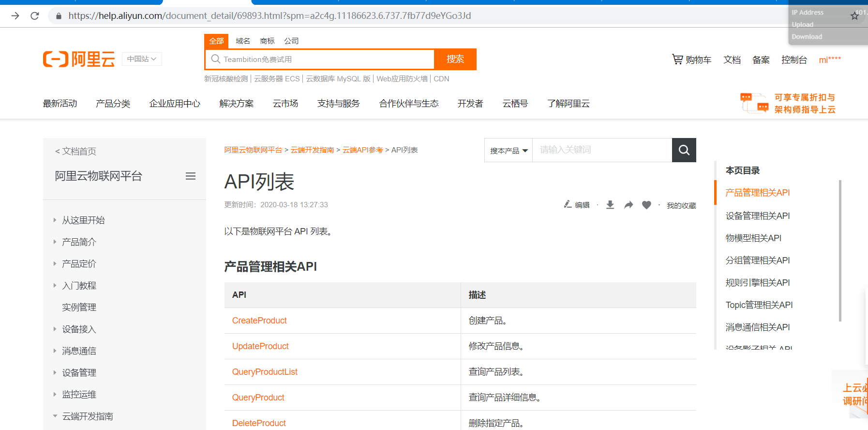
Task: Open the 产品分类 navigation menu
Action: coord(113,104)
